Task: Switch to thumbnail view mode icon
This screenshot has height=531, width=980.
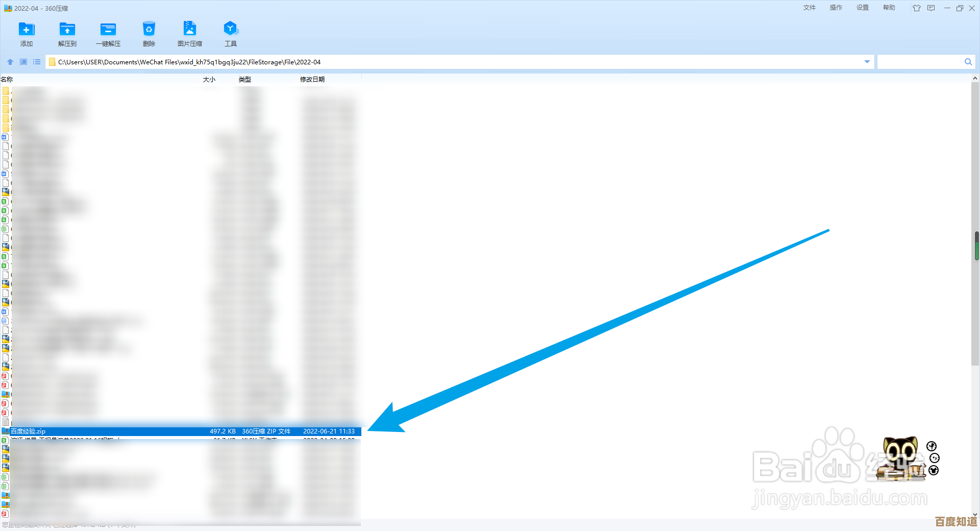Action: click(23, 62)
